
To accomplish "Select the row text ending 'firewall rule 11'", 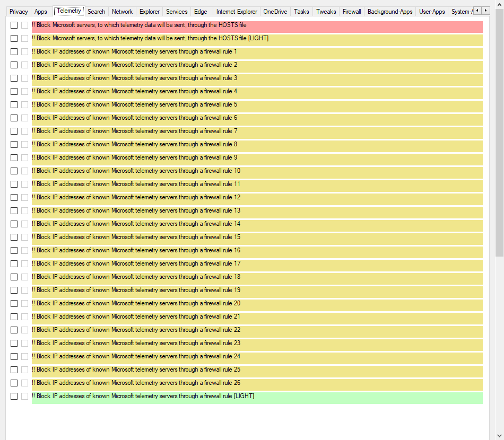I will coord(136,184).
